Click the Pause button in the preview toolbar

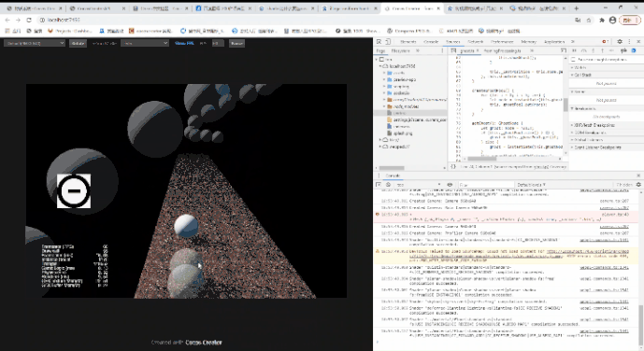point(236,43)
